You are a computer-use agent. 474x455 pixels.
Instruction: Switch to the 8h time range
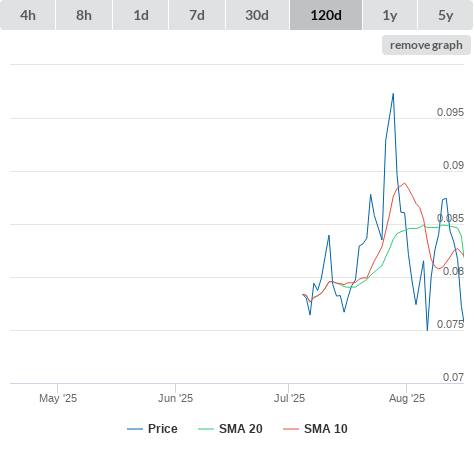pyautogui.click(x=84, y=15)
